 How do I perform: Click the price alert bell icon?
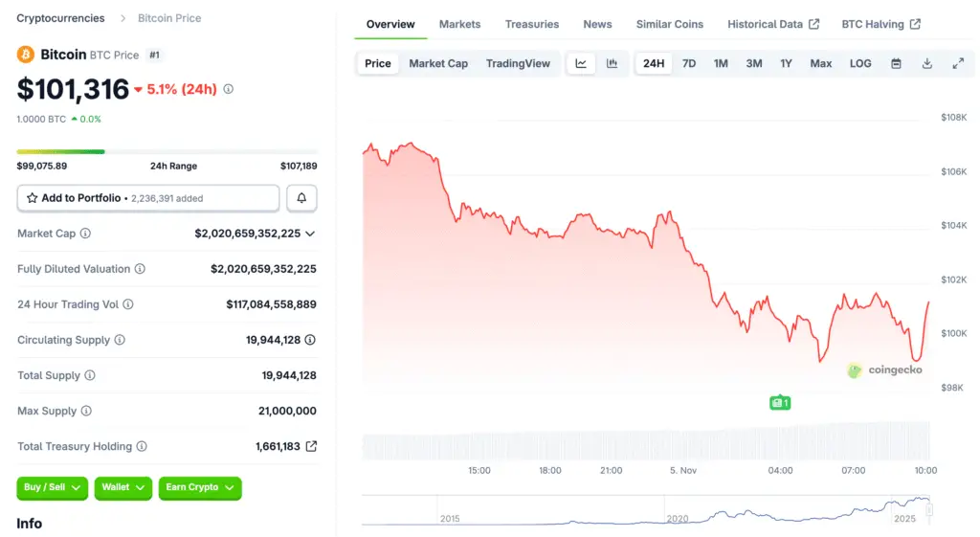[301, 198]
